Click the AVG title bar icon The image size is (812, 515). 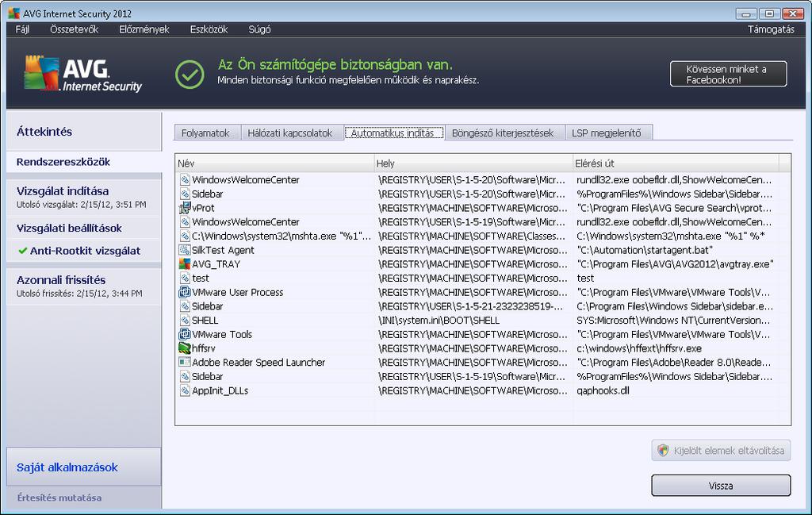pos(14,13)
